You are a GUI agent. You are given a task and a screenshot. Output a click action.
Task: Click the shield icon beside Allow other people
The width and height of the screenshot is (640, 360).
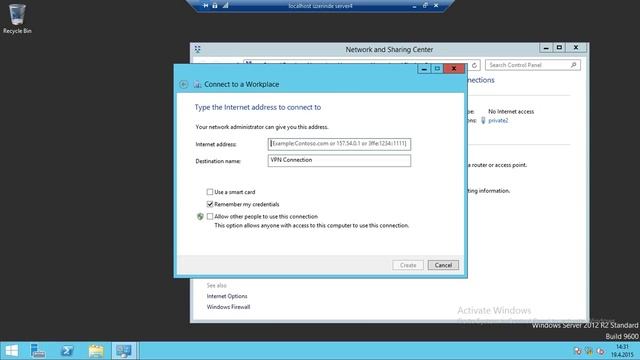click(x=200, y=217)
